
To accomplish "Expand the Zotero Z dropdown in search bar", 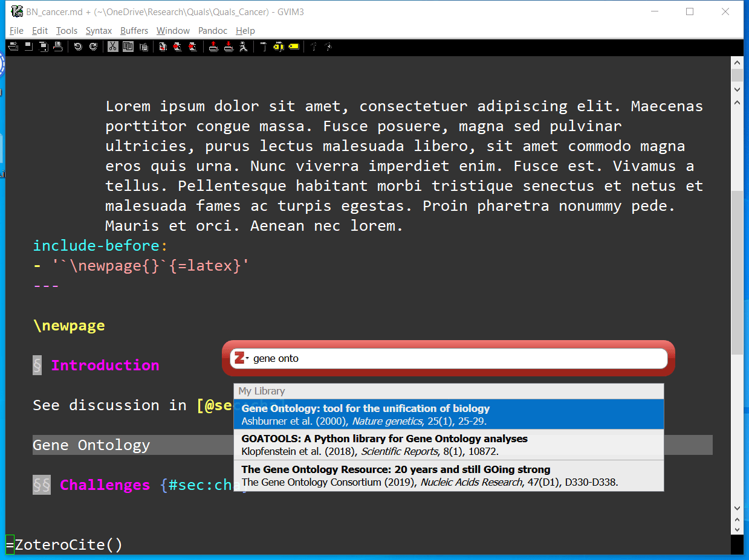I will pyautogui.click(x=242, y=358).
